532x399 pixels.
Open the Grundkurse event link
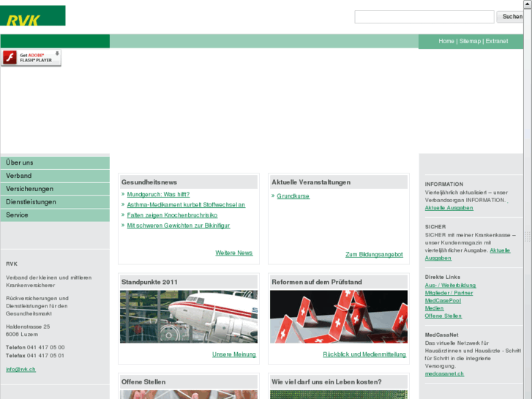[x=293, y=196]
